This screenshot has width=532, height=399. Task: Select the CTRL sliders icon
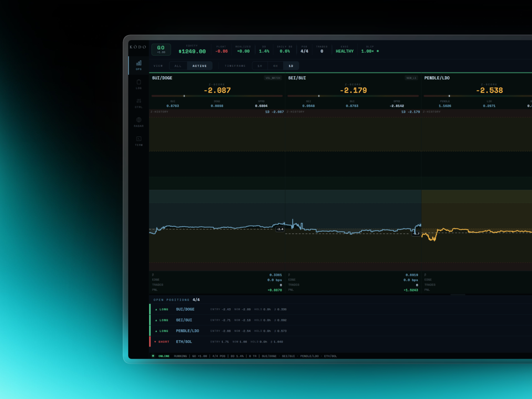click(x=139, y=103)
